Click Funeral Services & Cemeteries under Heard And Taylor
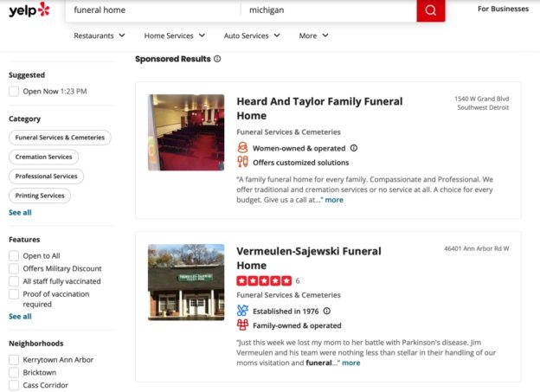 (x=288, y=132)
